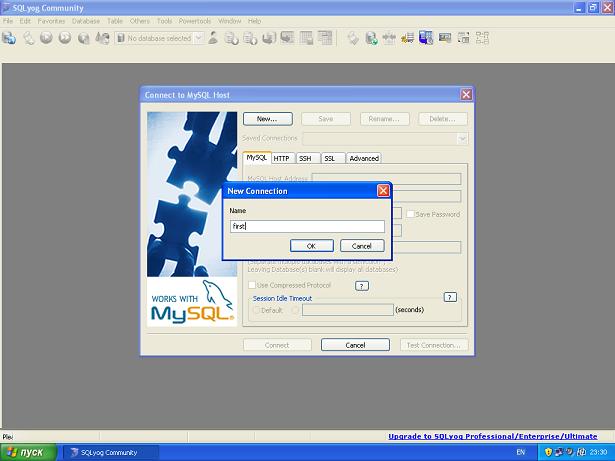615x461 pixels.
Task: Open the Window menu
Action: 229,21
